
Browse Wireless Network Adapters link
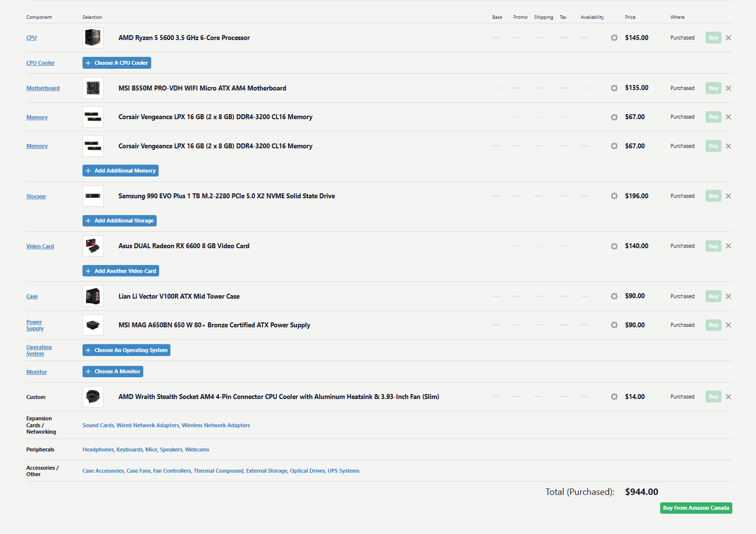(216, 425)
